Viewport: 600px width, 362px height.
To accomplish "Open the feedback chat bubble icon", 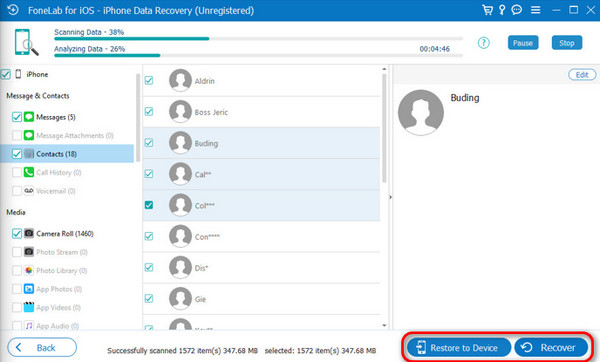I will coord(517,10).
